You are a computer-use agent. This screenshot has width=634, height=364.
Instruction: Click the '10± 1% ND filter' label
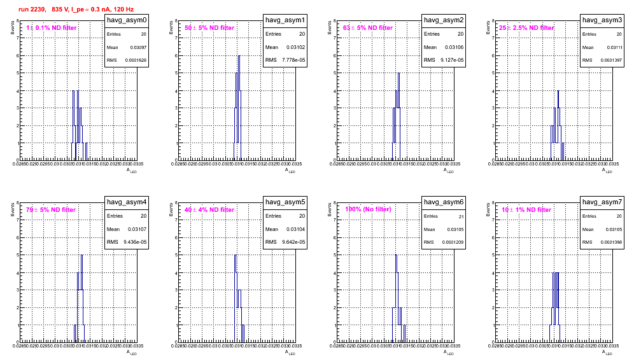coord(526,210)
